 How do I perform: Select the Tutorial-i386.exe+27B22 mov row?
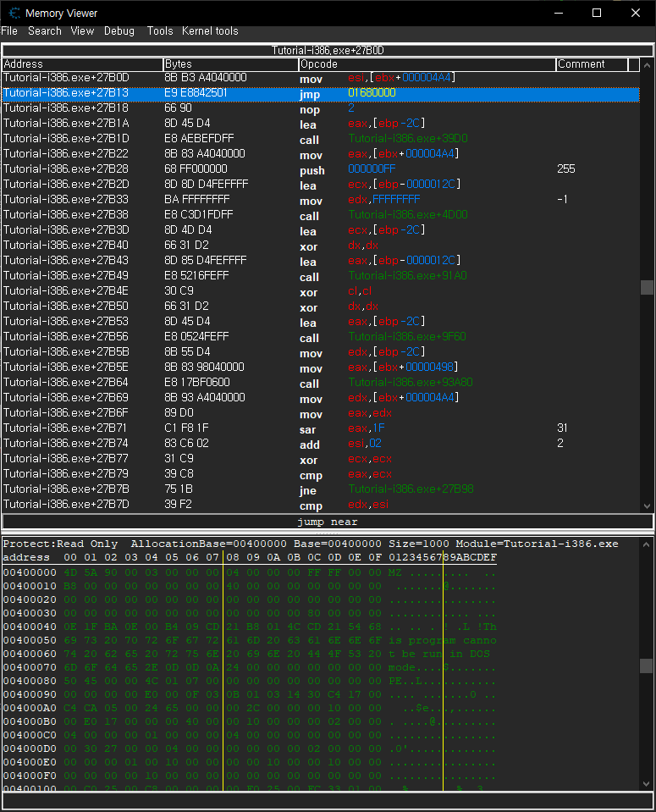321,154
